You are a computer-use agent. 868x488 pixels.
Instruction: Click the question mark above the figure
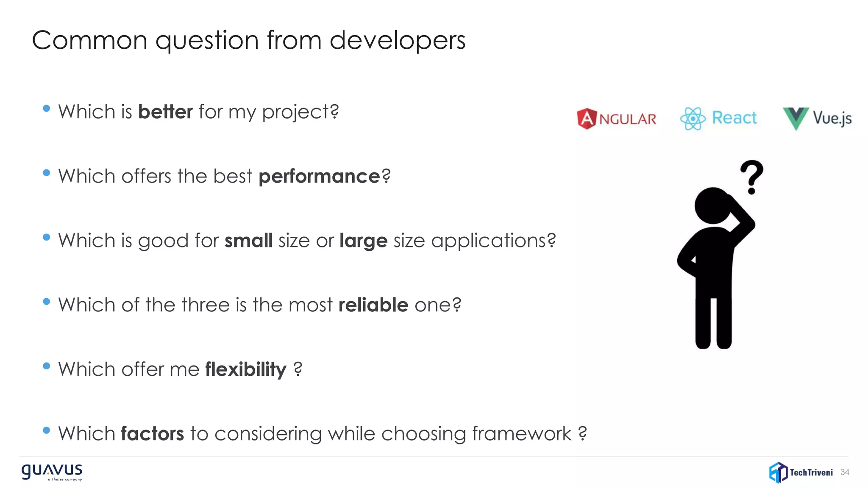[x=752, y=177]
